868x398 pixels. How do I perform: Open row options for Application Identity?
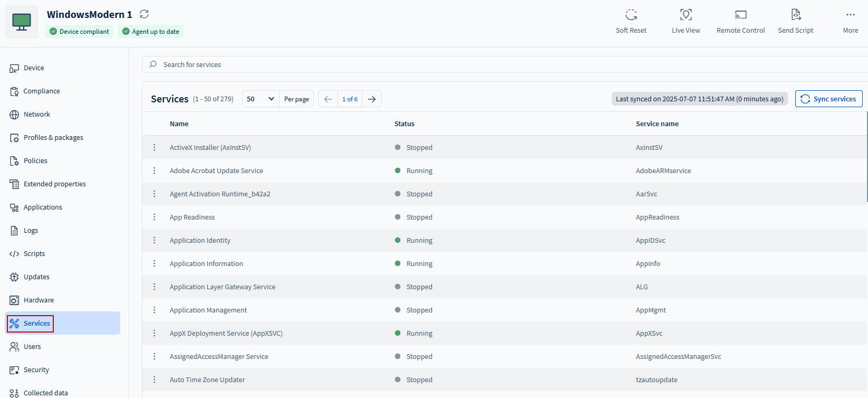pyautogui.click(x=154, y=240)
